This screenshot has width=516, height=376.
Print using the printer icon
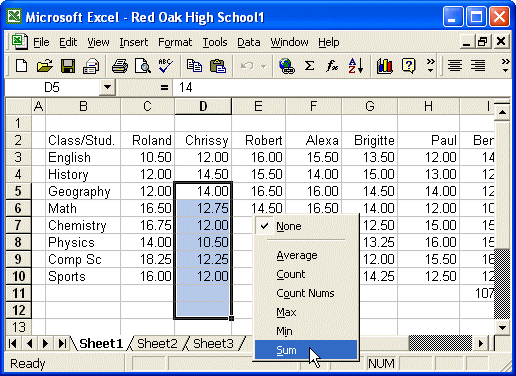[x=120, y=66]
